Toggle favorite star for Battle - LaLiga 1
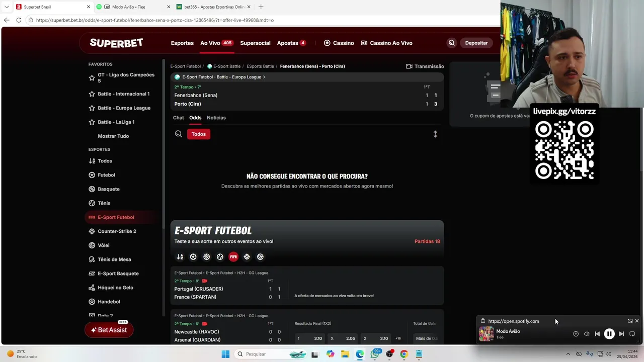 92,122
